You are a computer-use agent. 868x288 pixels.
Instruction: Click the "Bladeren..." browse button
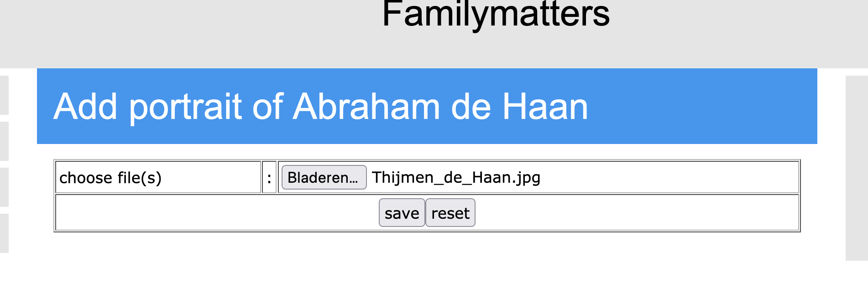tap(324, 177)
